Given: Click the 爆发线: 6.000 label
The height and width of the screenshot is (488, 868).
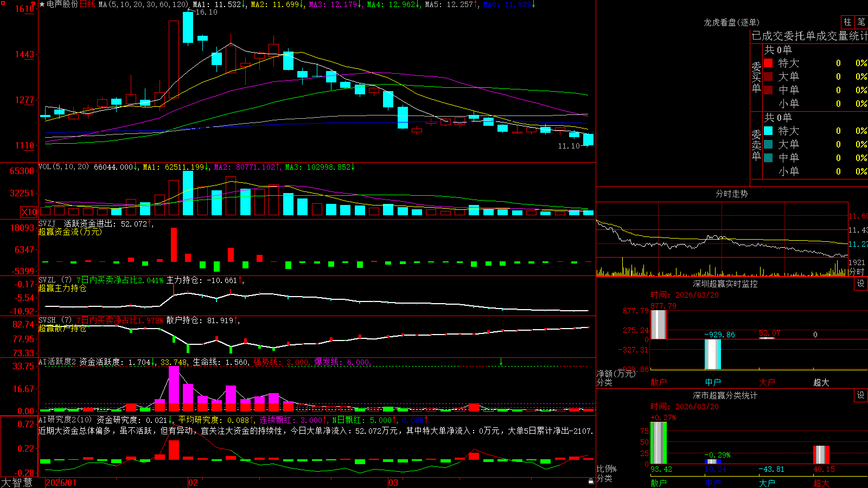Looking at the screenshot, I should 342,362.
